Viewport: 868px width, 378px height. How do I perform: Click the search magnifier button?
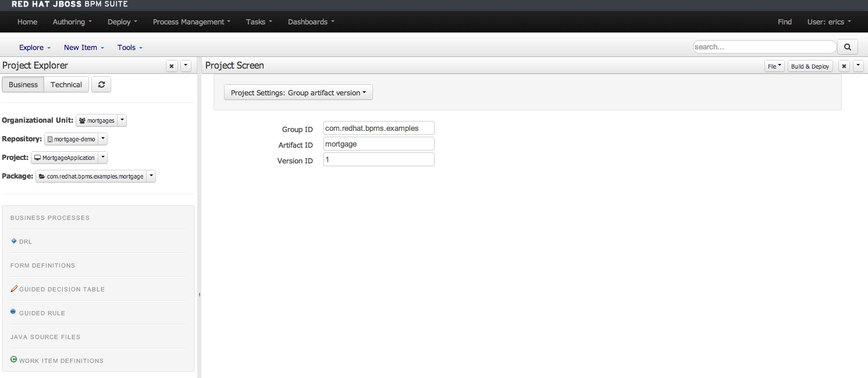pyautogui.click(x=847, y=47)
